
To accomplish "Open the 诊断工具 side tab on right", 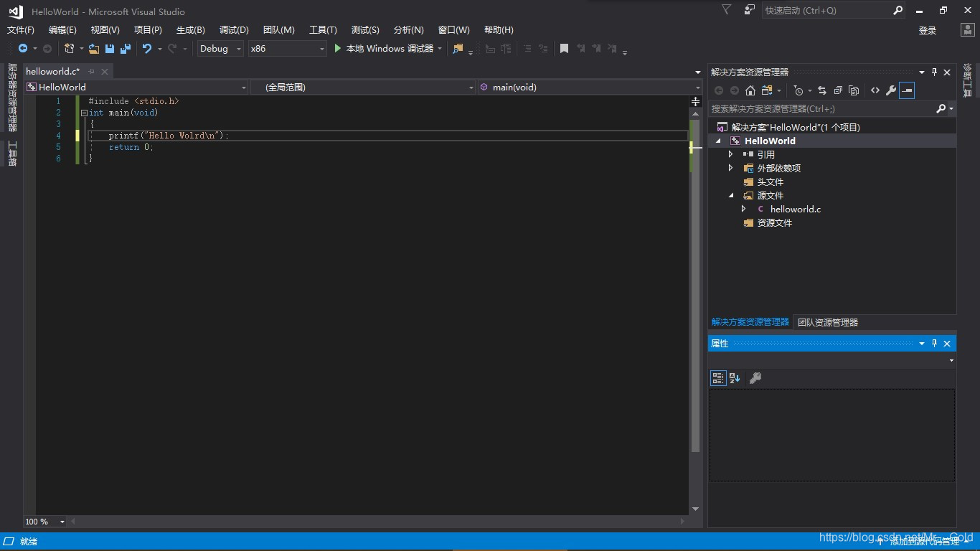I will pos(968,80).
